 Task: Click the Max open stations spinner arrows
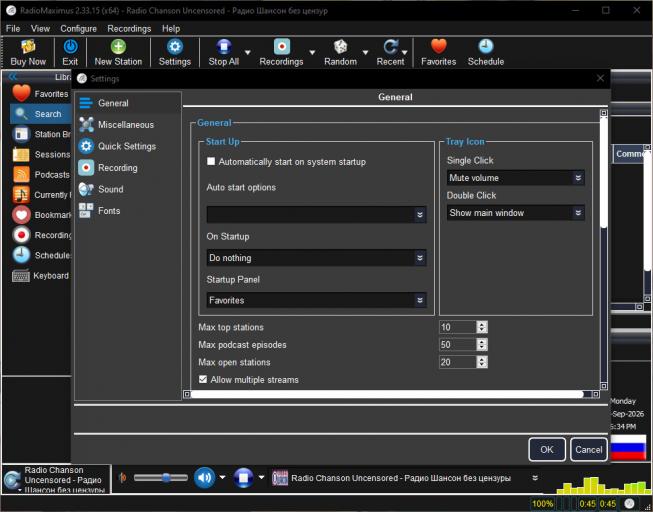tap(482, 362)
